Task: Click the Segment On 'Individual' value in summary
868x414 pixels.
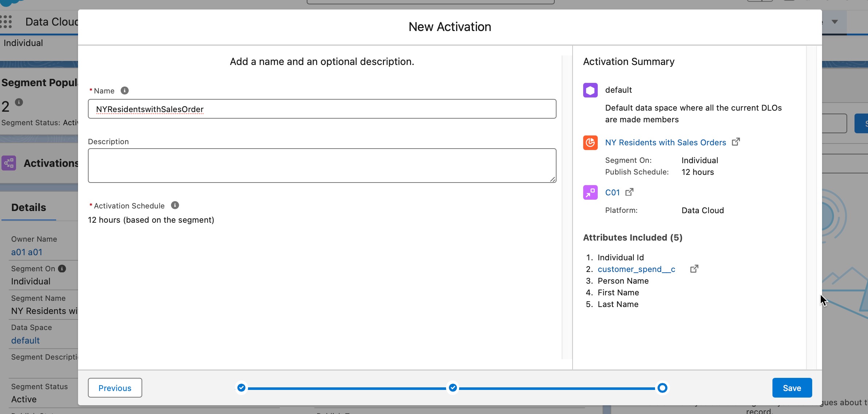Action: (x=700, y=160)
